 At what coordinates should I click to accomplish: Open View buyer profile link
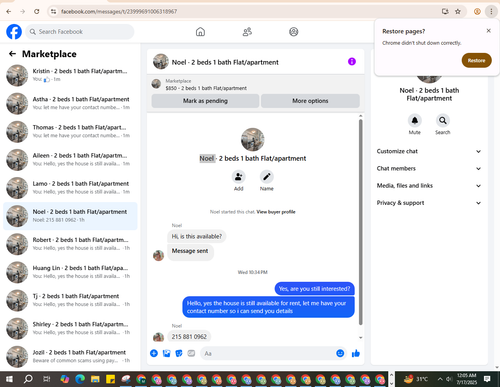tap(276, 212)
